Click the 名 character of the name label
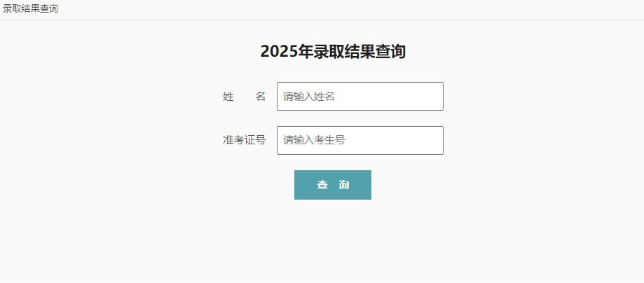Screen dimensions: 644x283 pos(261,97)
